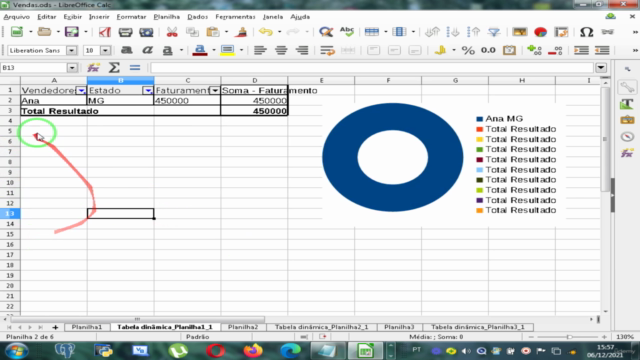Viewport: 640px width, 360px height.
Task: Open the Arquivo menu
Action: 17,17
